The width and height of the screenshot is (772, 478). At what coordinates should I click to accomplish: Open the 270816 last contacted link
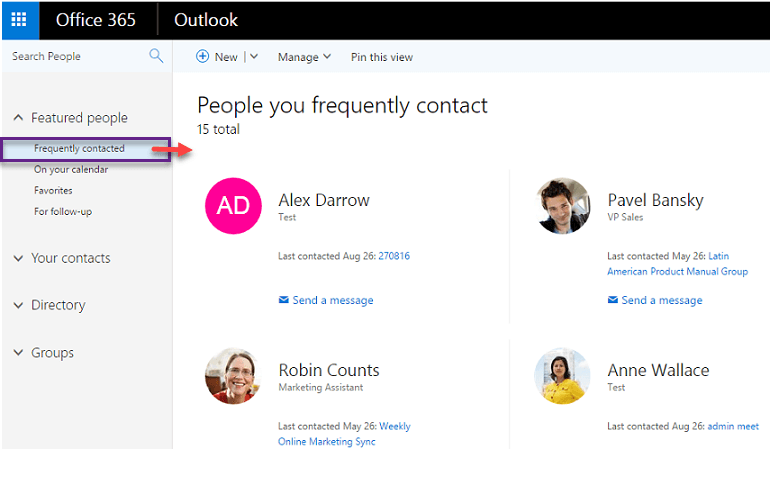click(x=393, y=256)
